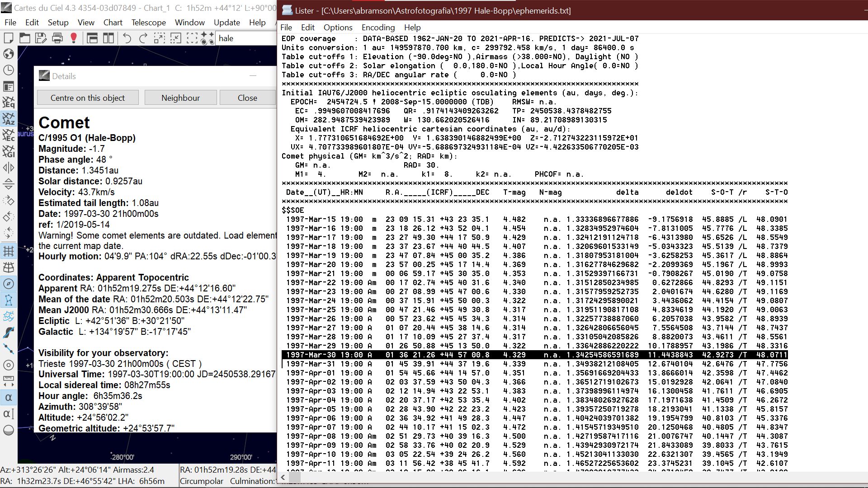Click the Lister horizontal scrollbar left arrow
Viewport: 868px width, 488px height.
click(283, 477)
